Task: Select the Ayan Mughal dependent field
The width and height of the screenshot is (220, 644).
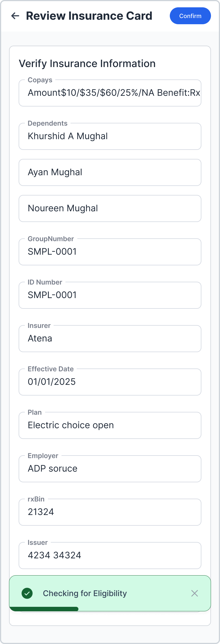Action: pos(110,172)
